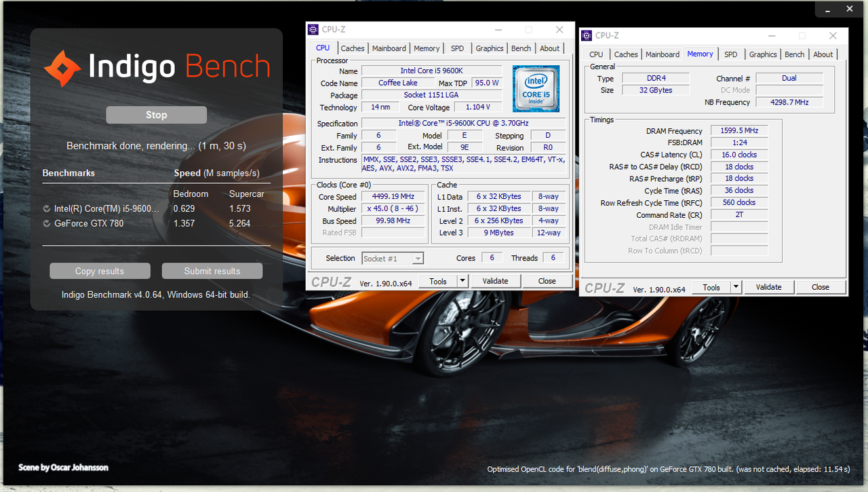
Task: Click the right CPU-Z window title icon
Action: [587, 35]
